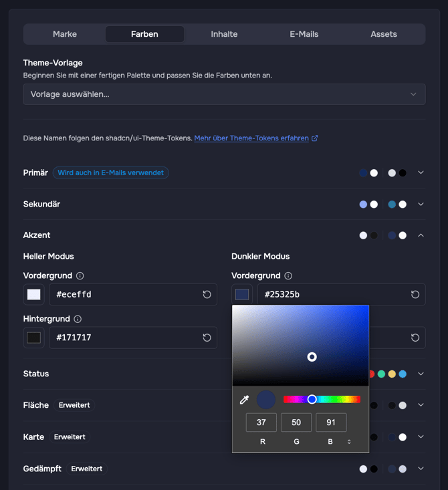
Task: Expand the Primär color section
Action: coord(421,172)
